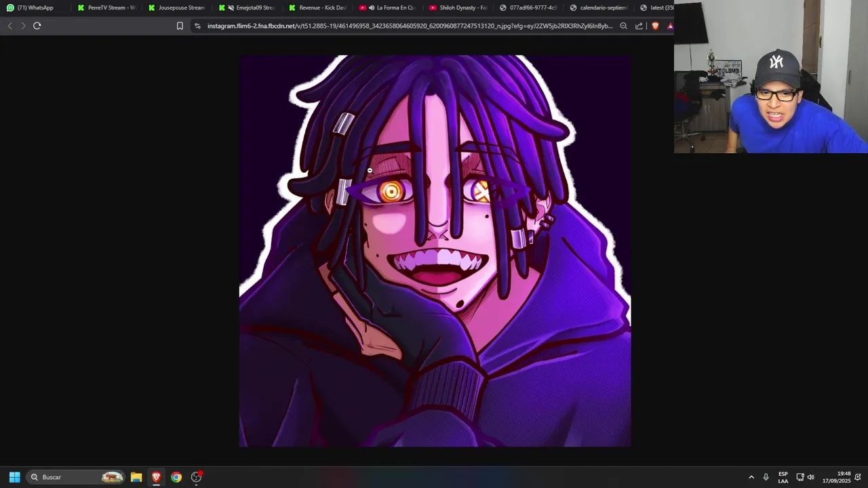Expand the hidden system tray icons chevron
Screen dimensions: 868x488
click(751, 477)
